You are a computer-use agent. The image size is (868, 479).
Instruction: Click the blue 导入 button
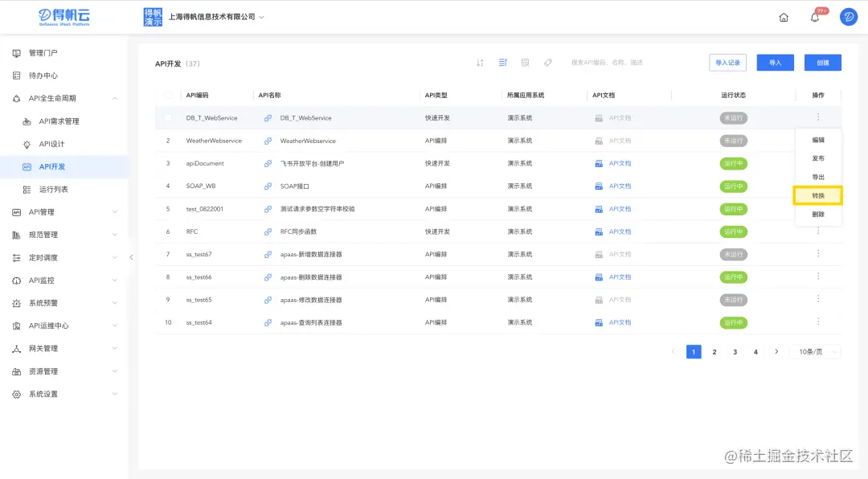click(x=775, y=63)
